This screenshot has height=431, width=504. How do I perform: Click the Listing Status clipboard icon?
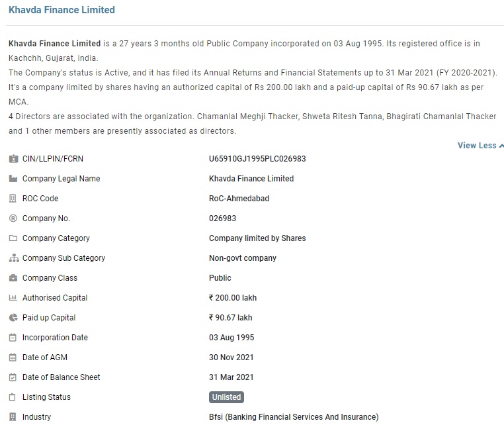(x=13, y=397)
